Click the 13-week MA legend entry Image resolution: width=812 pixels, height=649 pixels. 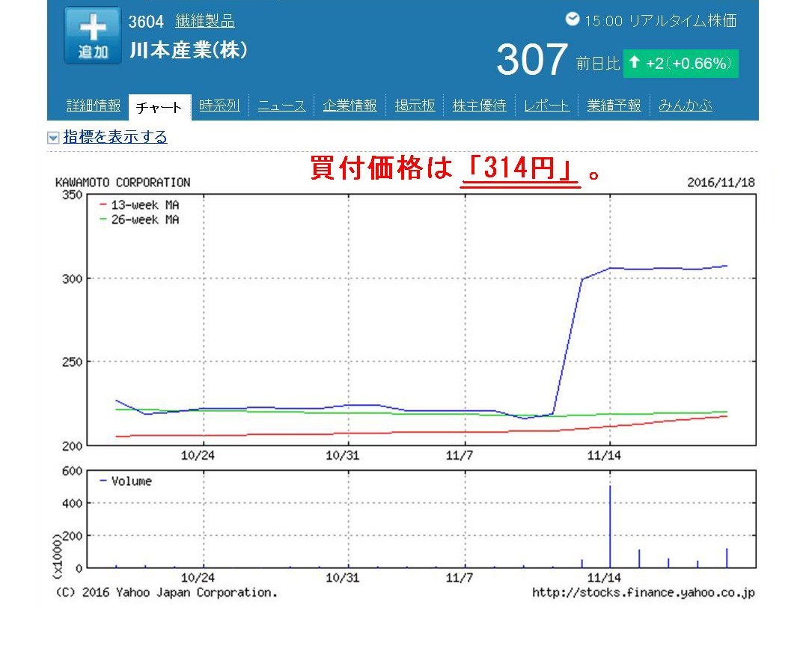point(140,204)
